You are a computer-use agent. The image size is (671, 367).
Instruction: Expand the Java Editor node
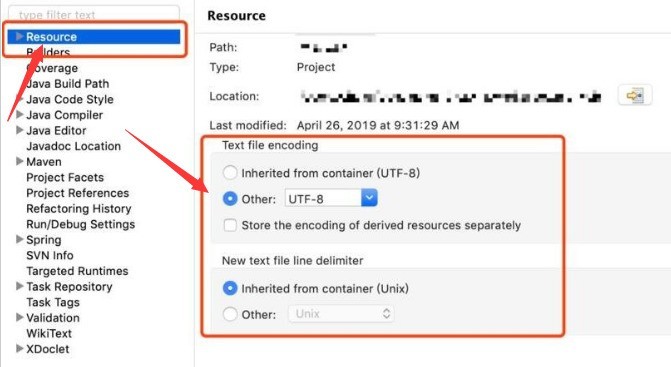(19, 130)
